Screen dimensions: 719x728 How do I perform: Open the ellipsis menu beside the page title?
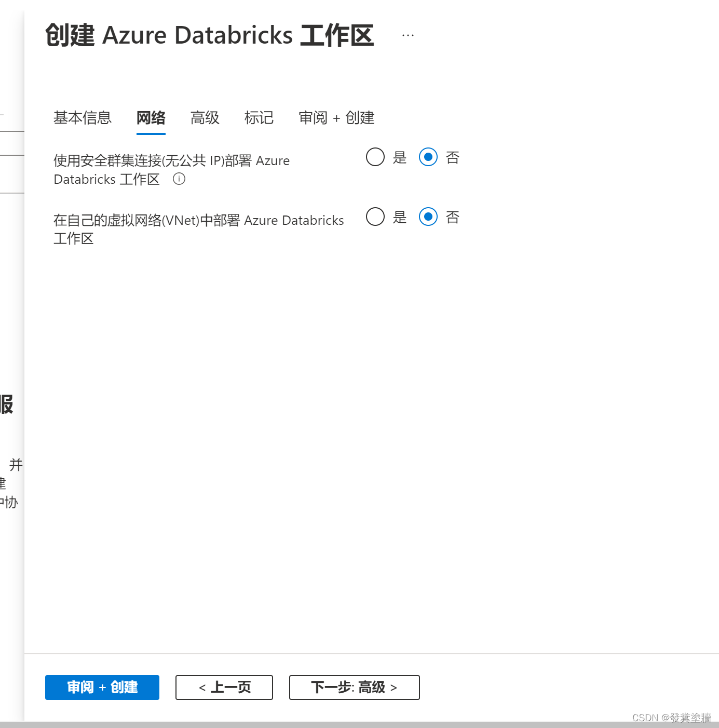408,35
